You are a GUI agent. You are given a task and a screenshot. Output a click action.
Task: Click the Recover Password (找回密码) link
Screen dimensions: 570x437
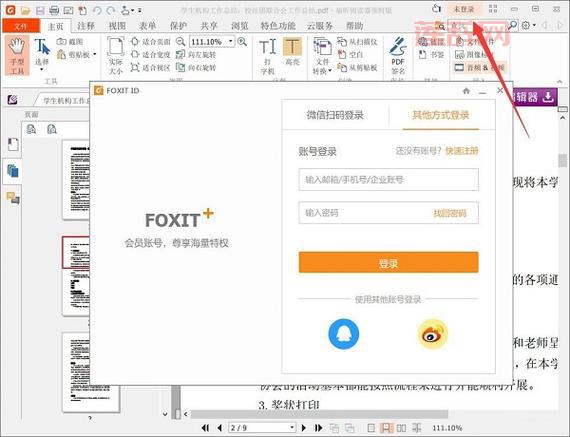(x=450, y=213)
